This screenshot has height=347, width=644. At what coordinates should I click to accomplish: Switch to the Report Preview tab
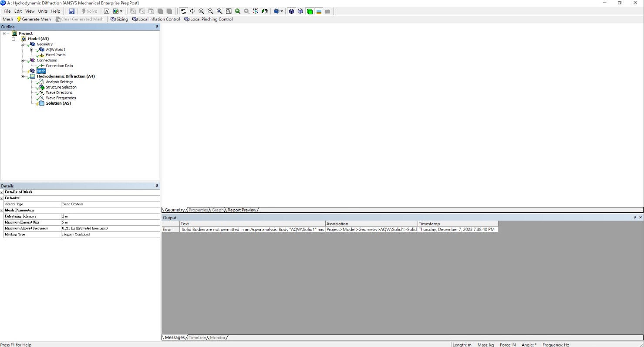pos(242,210)
